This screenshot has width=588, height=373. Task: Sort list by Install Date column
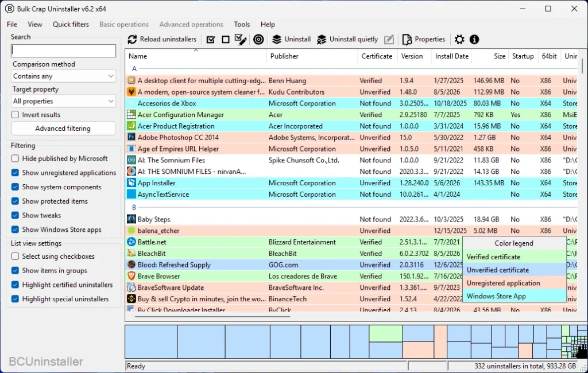pos(451,56)
